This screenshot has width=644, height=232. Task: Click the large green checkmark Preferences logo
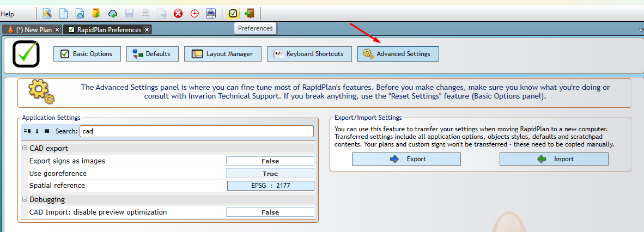click(x=26, y=54)
